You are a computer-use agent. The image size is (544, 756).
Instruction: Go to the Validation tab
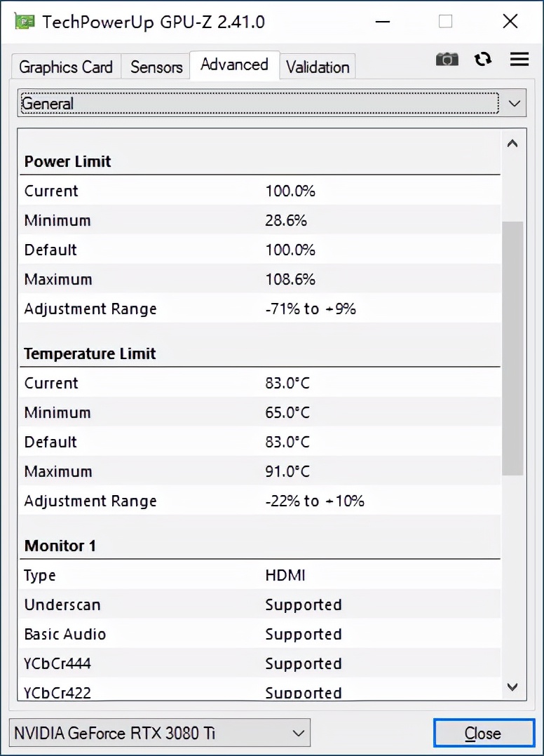(x=318, y=67)
